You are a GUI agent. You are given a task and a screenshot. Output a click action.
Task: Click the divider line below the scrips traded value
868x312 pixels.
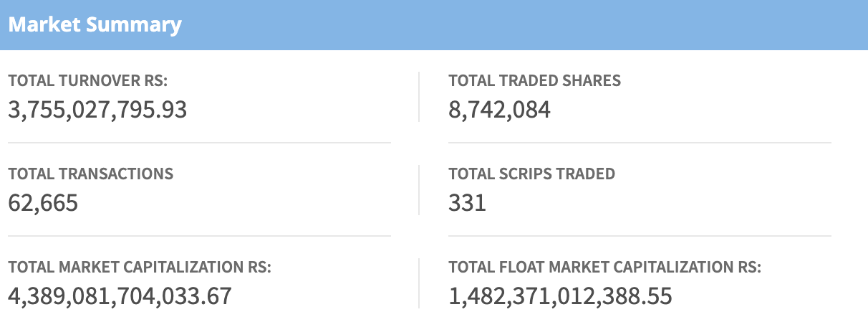coord(640,236)
